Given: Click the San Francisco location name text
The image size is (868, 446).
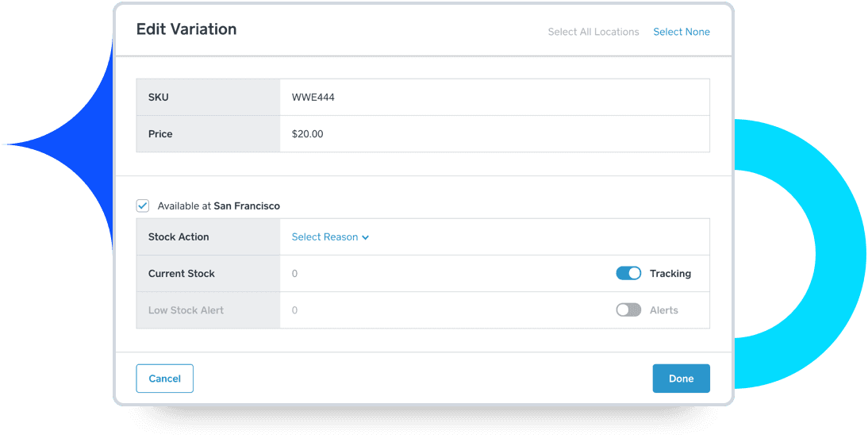Looking at the screenshot, I should pos(247,206).
